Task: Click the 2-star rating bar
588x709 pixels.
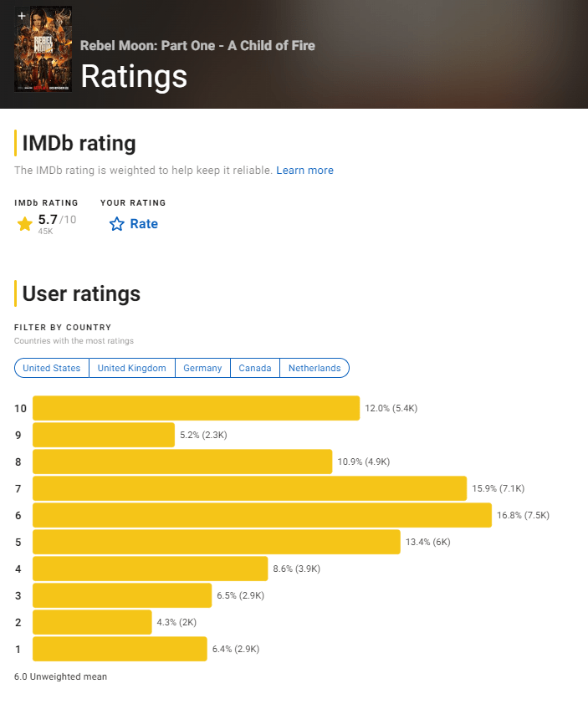Action: (92, 622)
